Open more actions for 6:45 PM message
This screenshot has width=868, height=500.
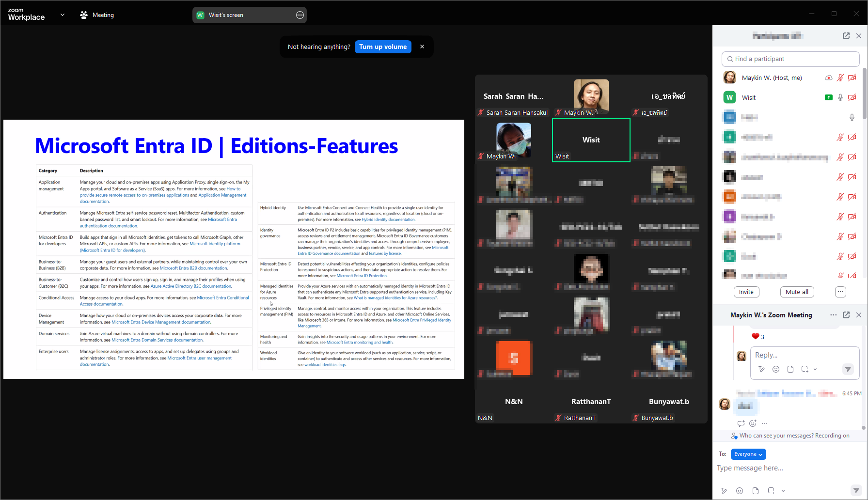point(764,423)
